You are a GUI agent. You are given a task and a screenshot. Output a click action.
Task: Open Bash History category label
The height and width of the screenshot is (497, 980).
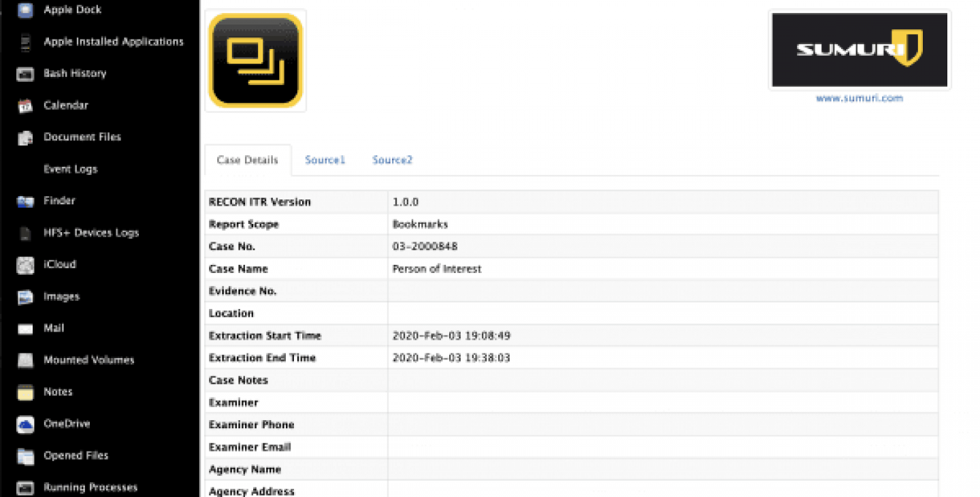(75, 74)
